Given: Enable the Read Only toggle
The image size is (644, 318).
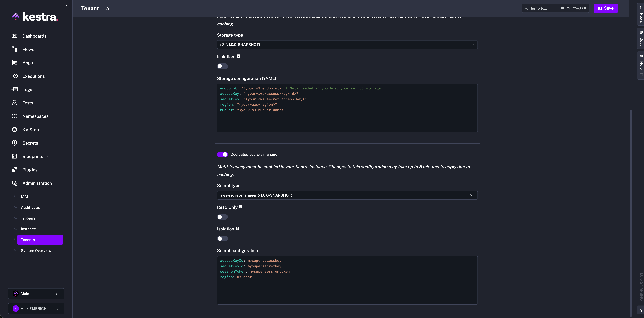Looking at the screenshot, I should coord(222,217).
